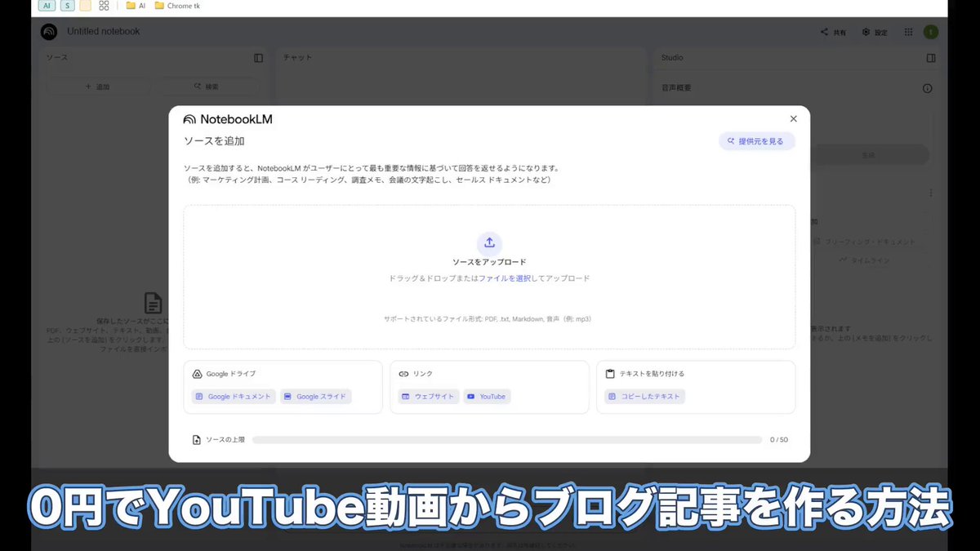Screen dimensions: 980x551
Task: Open the S bookmark tile
Action: (x=67, y=6)
